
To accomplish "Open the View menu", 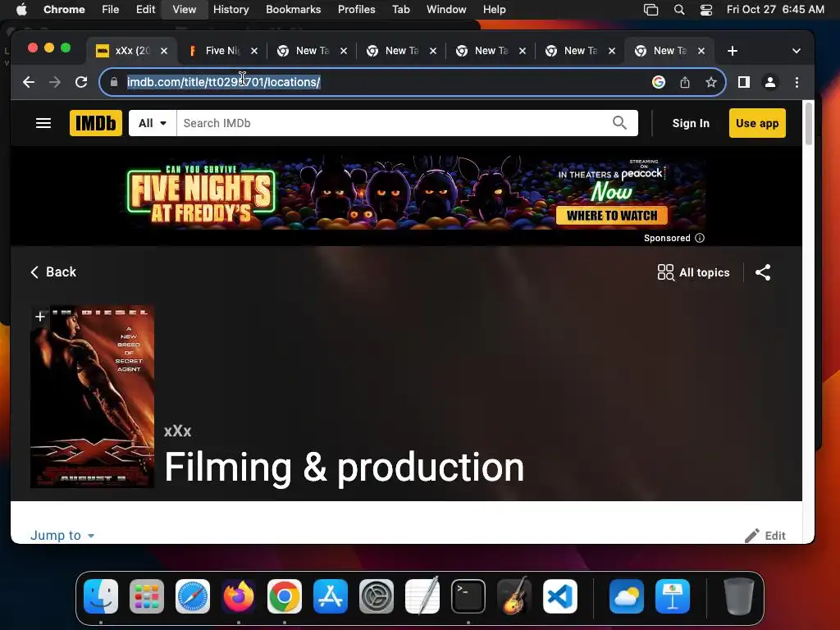I will coord(185,10).
